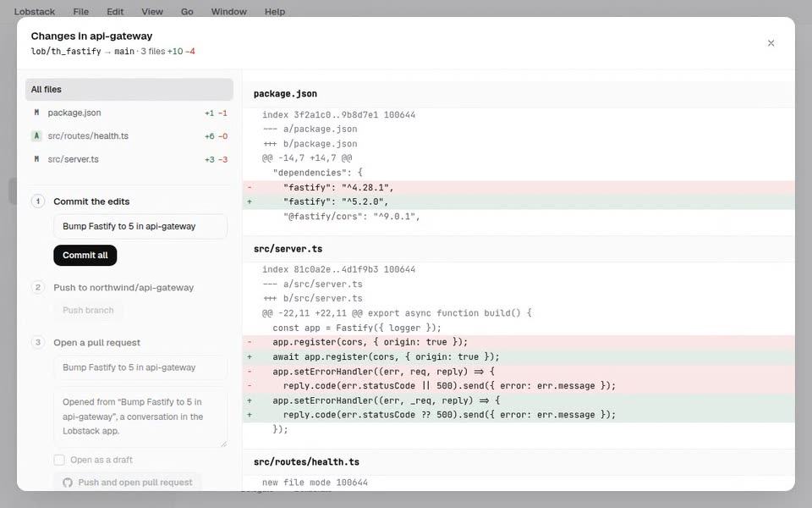
Task: Click the branch name lob/th_fastify
Action: pos(66,52)
